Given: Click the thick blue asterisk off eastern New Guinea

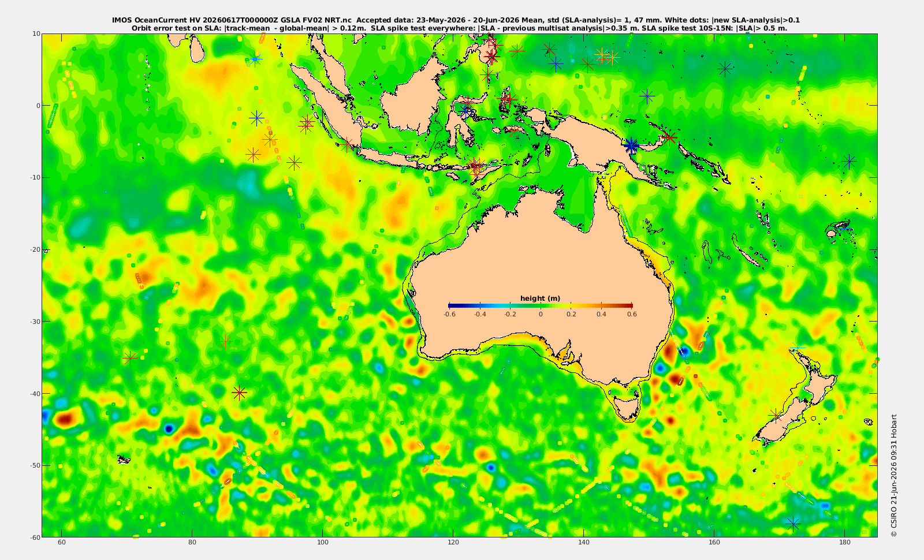Looking at the screenshot, I should (x=631, y=145).
